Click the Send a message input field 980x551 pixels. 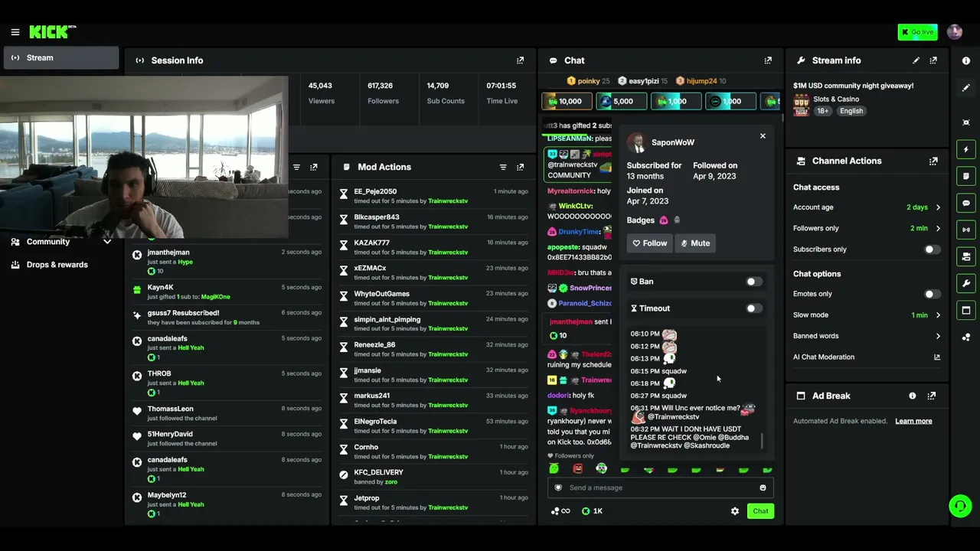(x=660, y=487)
